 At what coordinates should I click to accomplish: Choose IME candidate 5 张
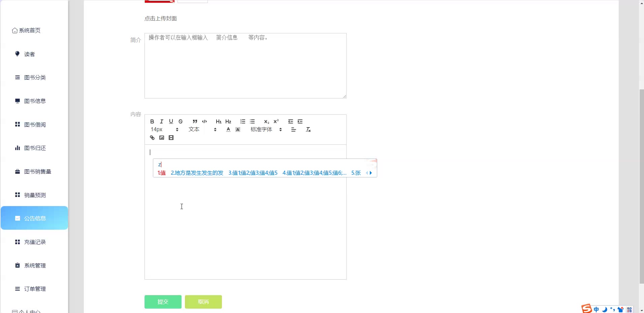(356, 173)
